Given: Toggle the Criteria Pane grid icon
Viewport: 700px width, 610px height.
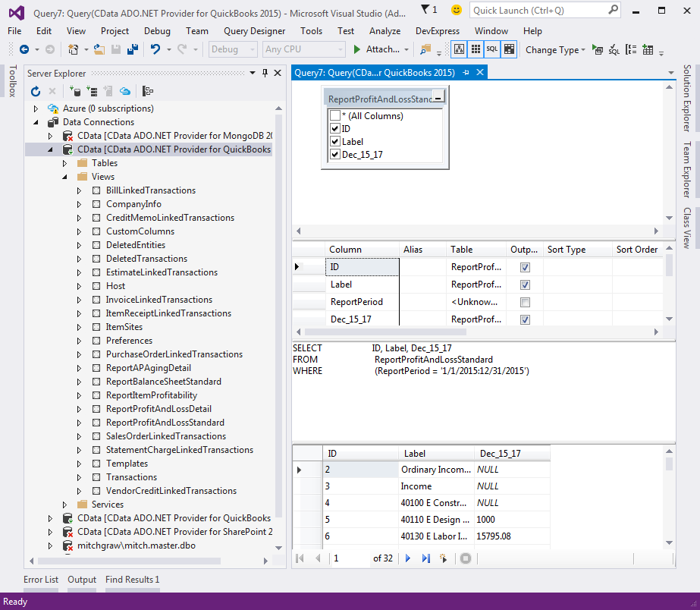Looking at the screenshot, I should pos(476,49).
